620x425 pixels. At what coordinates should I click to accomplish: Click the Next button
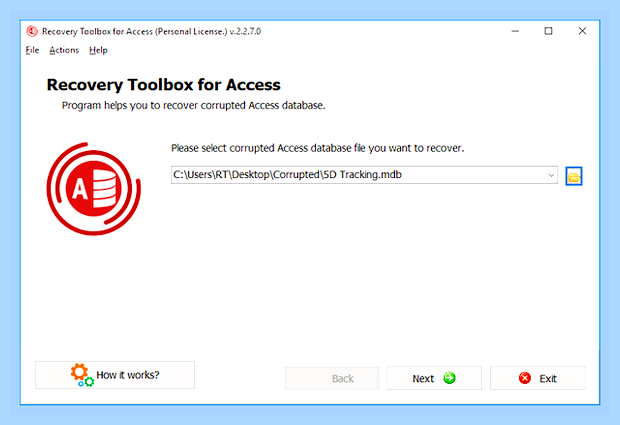click(434, 378)
